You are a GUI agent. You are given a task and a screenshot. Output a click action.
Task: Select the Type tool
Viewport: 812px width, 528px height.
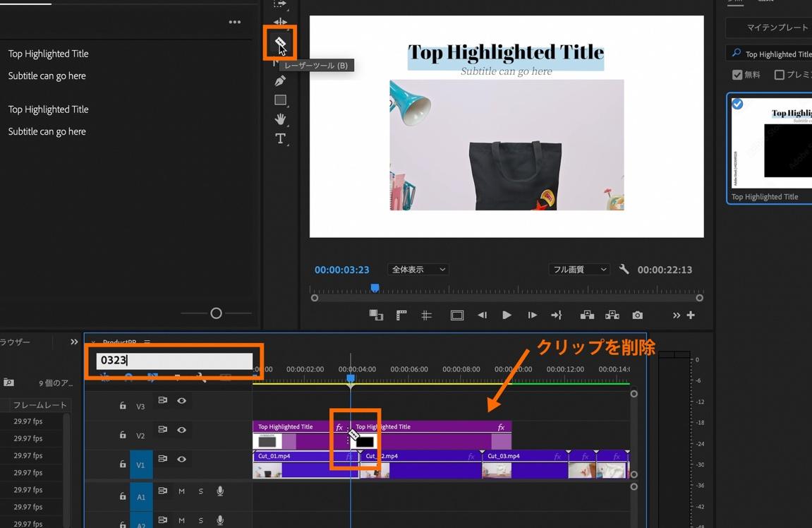(280, 138)
